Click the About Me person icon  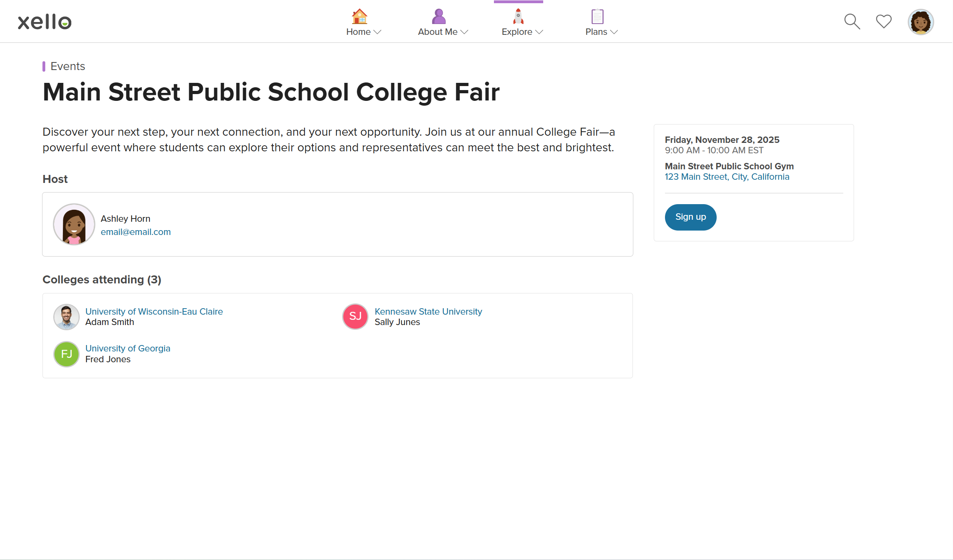(438, 16)
